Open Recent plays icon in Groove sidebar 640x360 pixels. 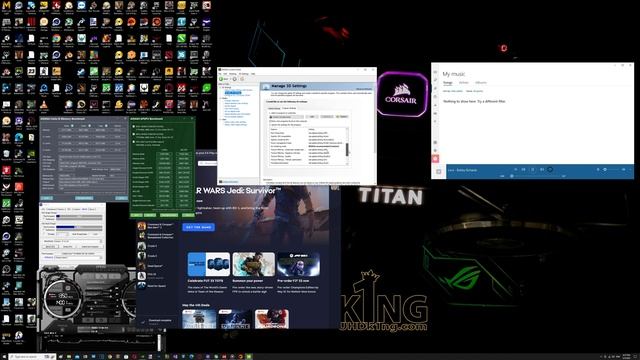(x=435, y=96)
